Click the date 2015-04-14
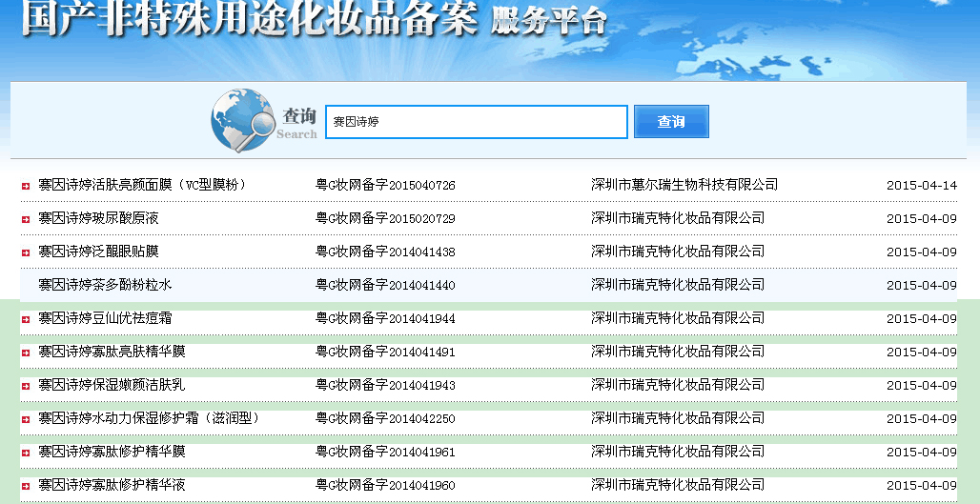The height and width of the screenshot is (504, 980). (x=922, y=186)
